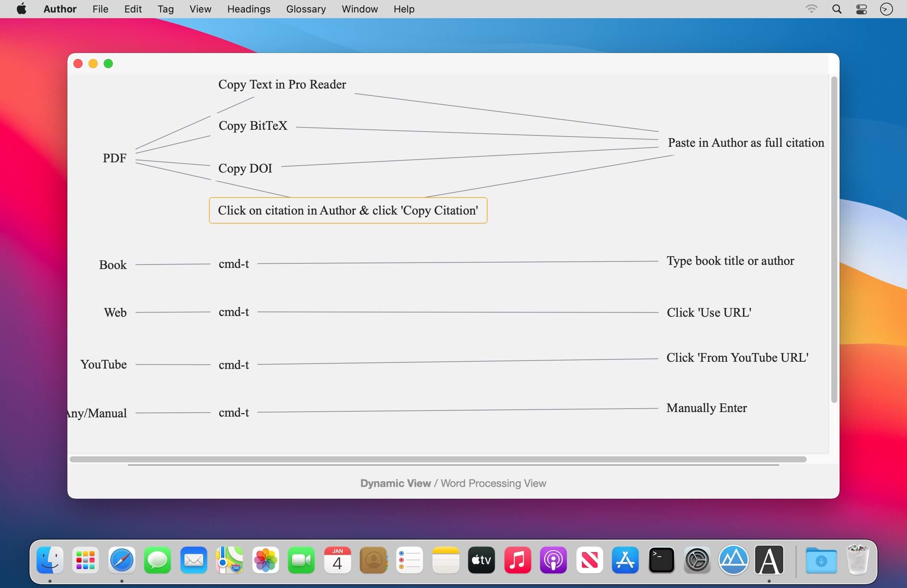Screen dimensions: 907x588
Task: Click the horizontal scrollbar at bottom
Action: 438,459
